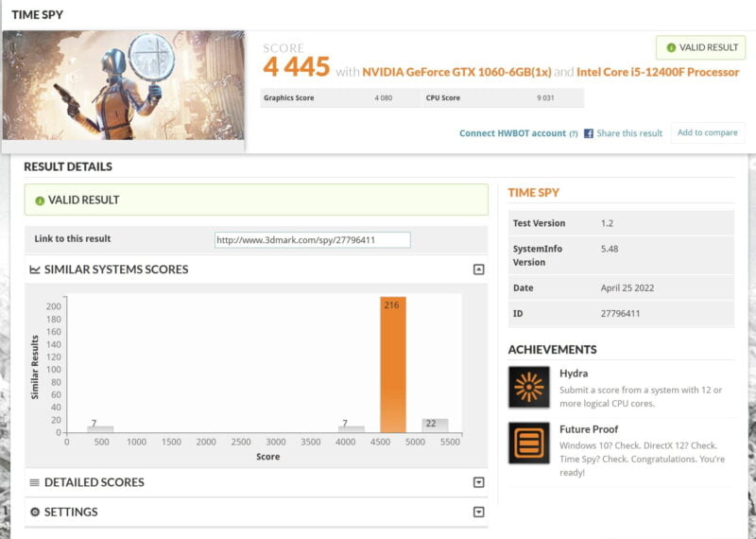Click the help icon beside HWBOT account
Image resolution: width=756 pixels, height=539 pixels.
[573, 134]
